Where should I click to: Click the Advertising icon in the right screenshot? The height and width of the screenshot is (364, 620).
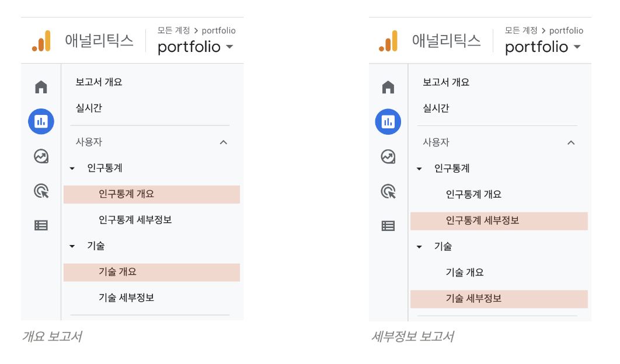(x=388, y=191)
